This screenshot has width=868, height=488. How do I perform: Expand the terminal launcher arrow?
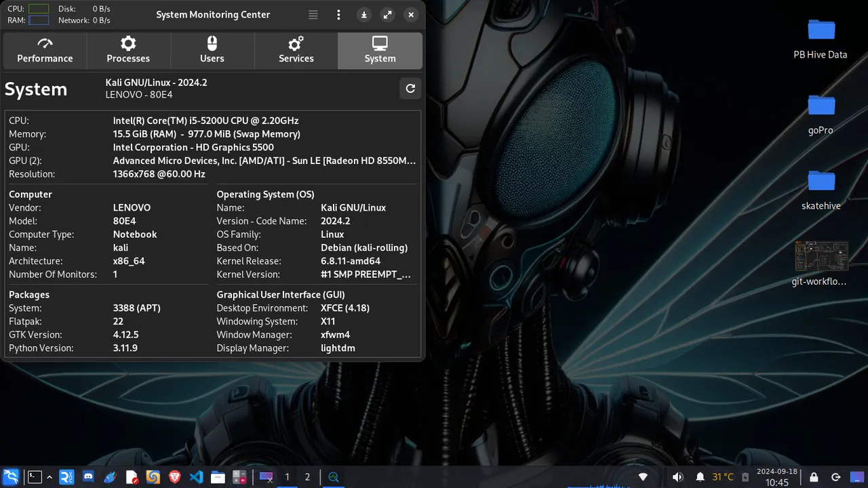tap(50, 477)
